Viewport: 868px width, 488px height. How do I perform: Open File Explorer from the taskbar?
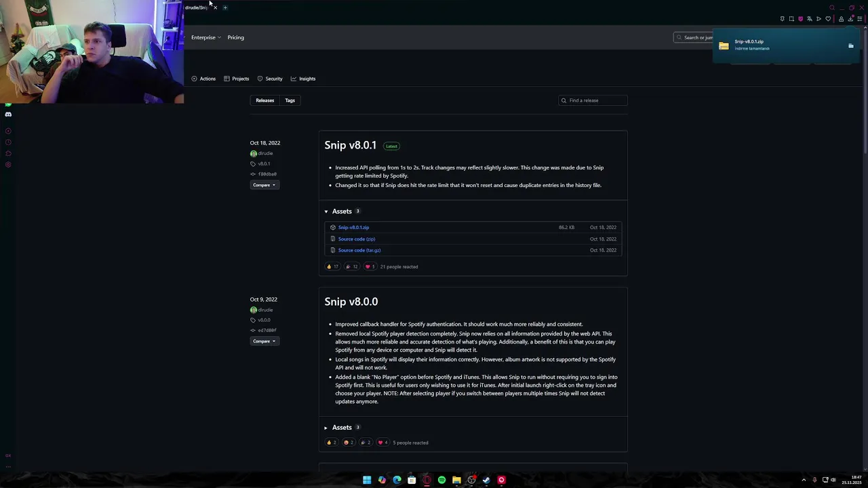click(456, 480)
